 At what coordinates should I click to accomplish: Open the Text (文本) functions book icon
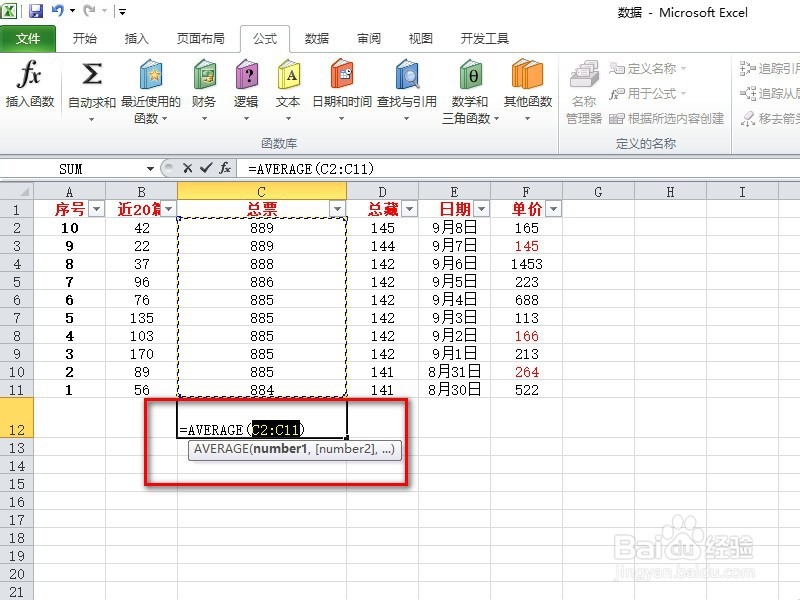pyautogui.click(x=288, y=76)
